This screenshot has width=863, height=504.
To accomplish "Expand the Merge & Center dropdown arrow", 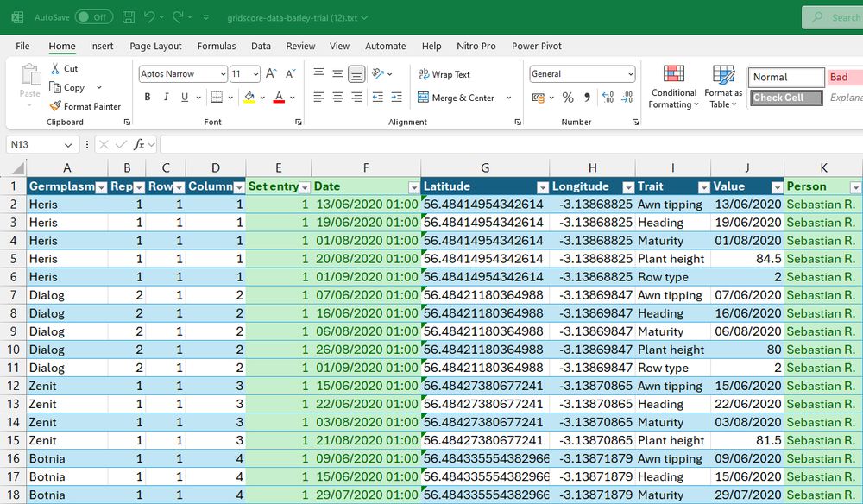I will 508,98.
